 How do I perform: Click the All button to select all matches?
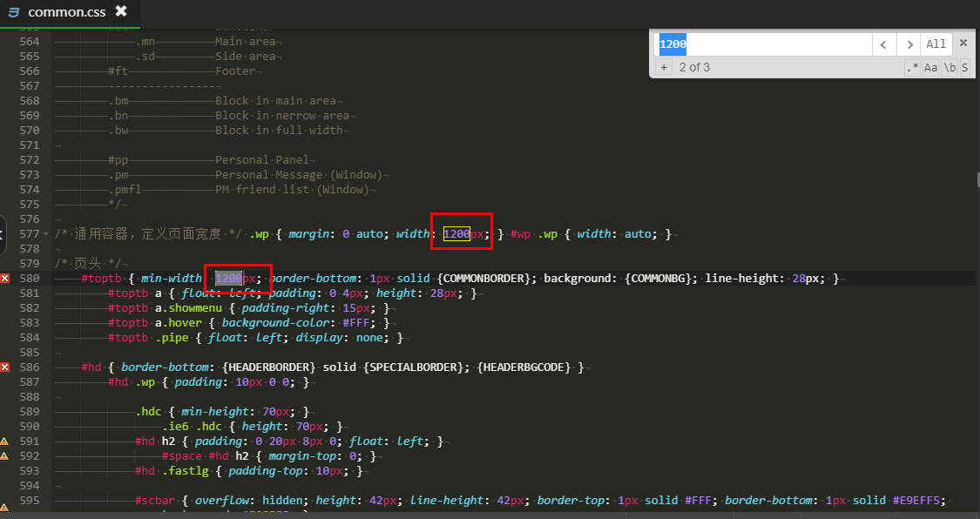coord(936,44)
